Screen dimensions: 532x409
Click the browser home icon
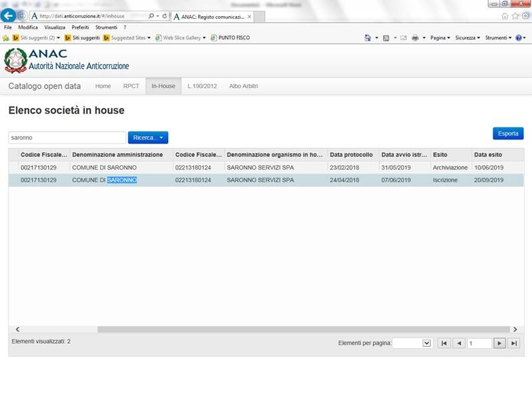505,16
